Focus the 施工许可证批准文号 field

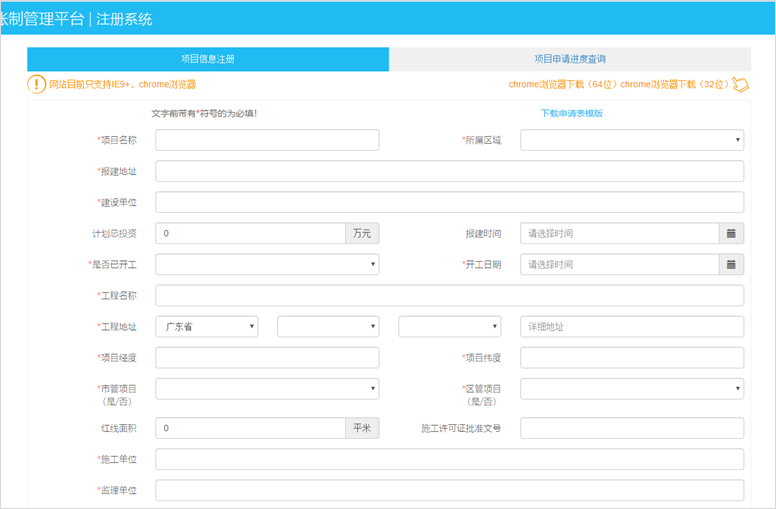click(x=631, y=428)
